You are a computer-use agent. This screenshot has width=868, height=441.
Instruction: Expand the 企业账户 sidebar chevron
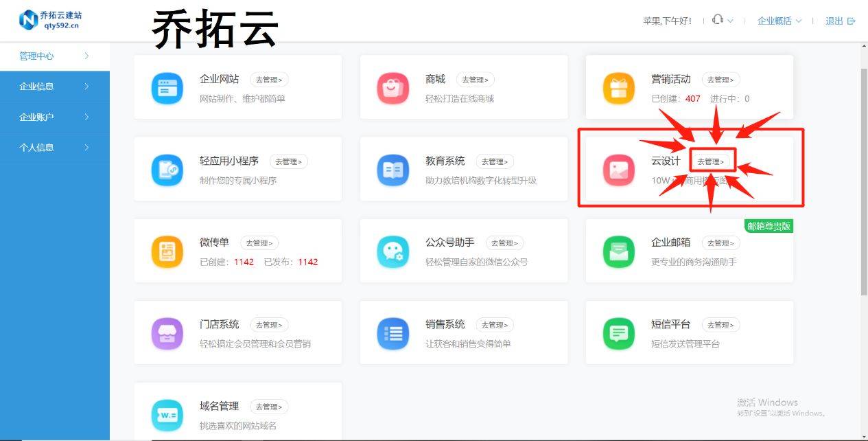[86, 117]
